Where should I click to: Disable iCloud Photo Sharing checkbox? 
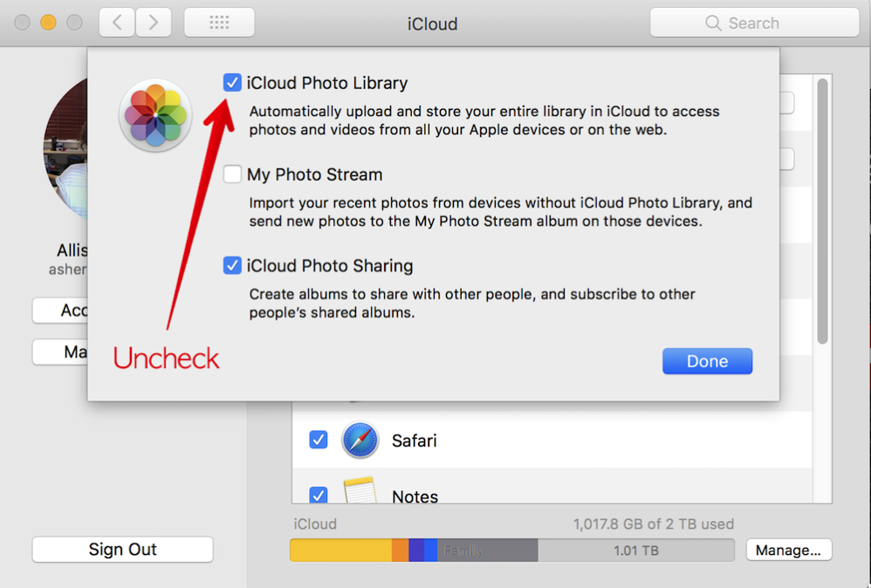[x=232, y=266]
